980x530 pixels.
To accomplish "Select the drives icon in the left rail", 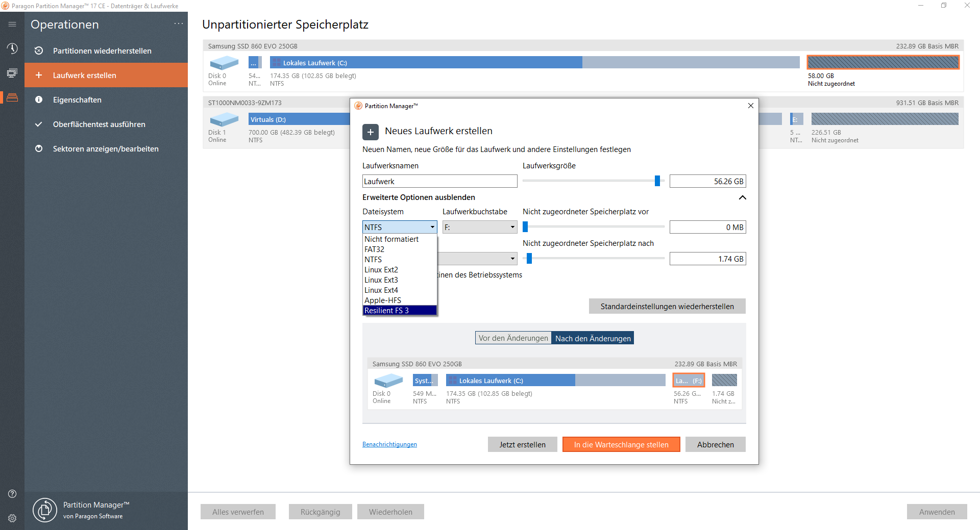I will point(12,97).
